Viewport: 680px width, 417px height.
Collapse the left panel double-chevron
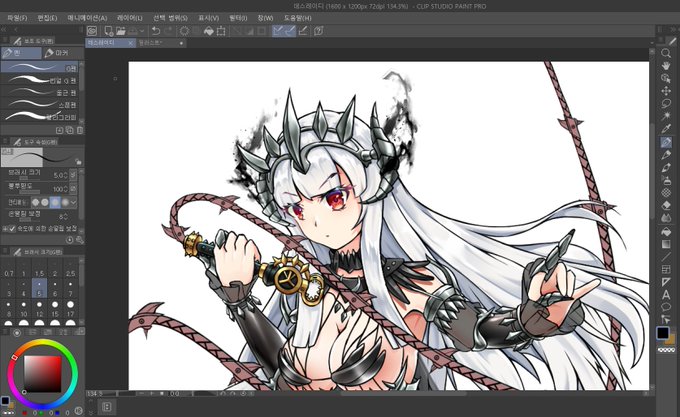tap(3, 29)
